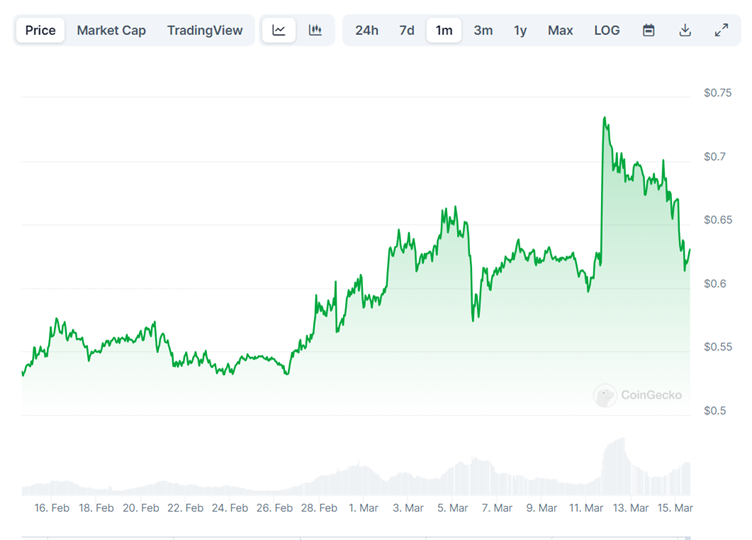The image size is (752, 540).
Task: Switch to candlestick chart icon
Action: point(315,30)
